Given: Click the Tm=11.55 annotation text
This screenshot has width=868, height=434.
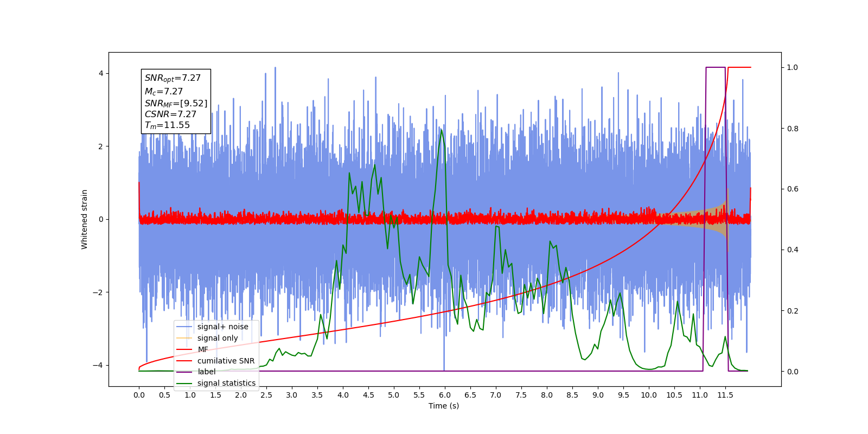Looking at the screenshot, I should (x=167, y=125).
